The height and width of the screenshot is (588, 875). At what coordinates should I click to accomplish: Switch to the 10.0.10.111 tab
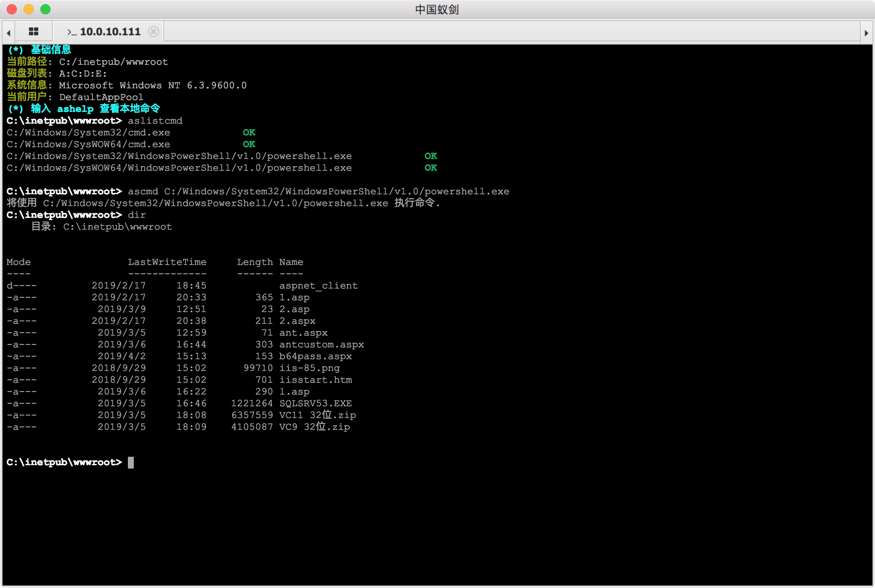tap(110, 32)
